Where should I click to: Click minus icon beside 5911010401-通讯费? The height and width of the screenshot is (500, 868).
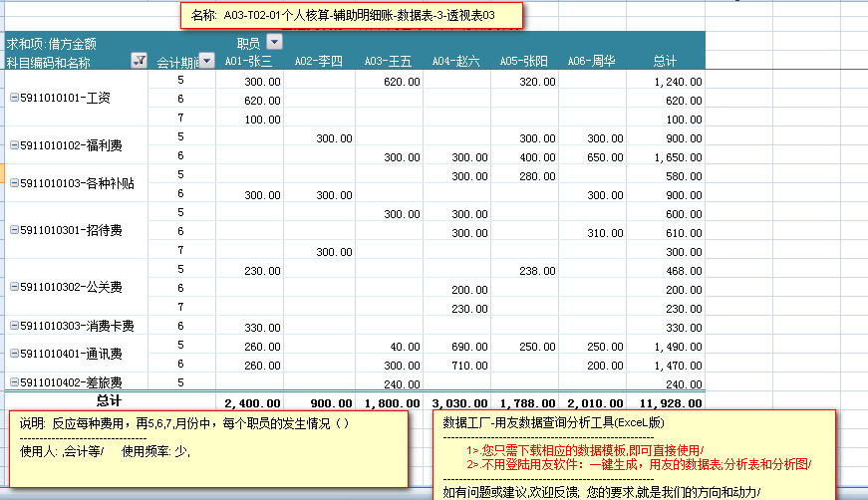coord(14,354)
